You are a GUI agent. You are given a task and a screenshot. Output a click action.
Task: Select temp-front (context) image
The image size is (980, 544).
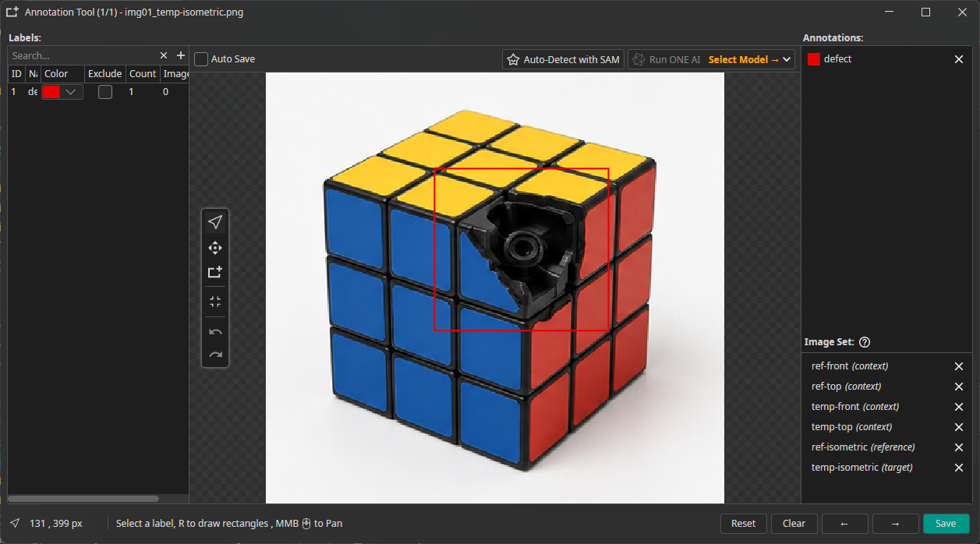(855, 407)
